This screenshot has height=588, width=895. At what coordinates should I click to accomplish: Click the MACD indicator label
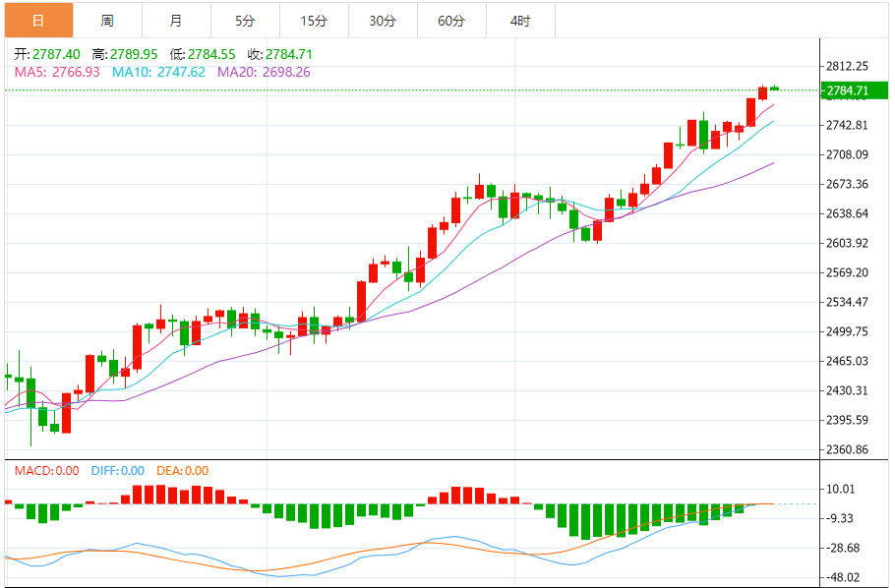(46, 471)
